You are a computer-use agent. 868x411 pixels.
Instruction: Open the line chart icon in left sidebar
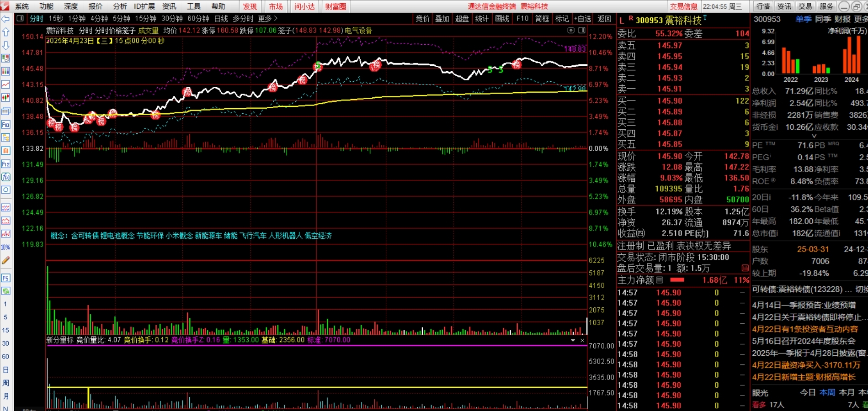coord(6,84)
